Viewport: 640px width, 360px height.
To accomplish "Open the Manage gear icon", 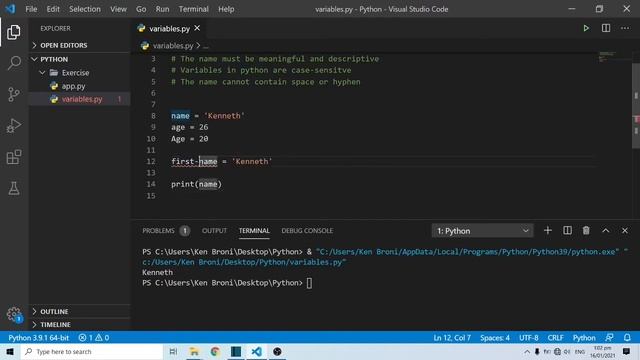I will (x=14, y=314).
